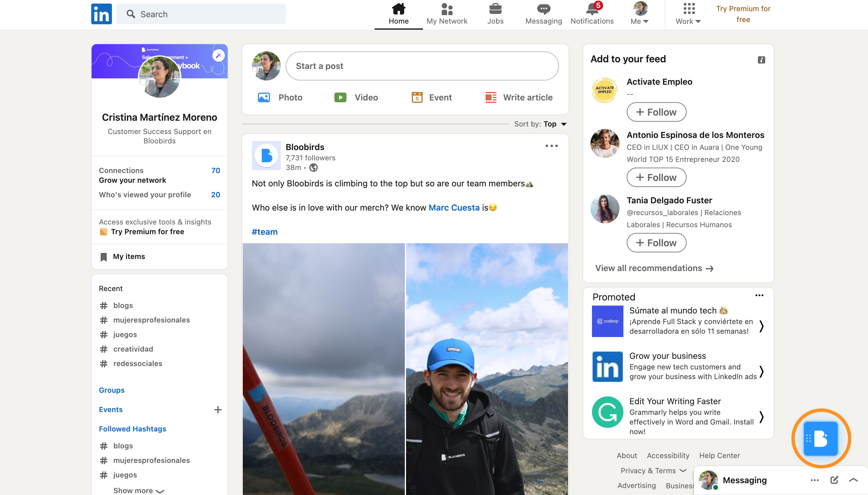
Task: Open Who's viewed your profile
Action: (x=159, y=195)
